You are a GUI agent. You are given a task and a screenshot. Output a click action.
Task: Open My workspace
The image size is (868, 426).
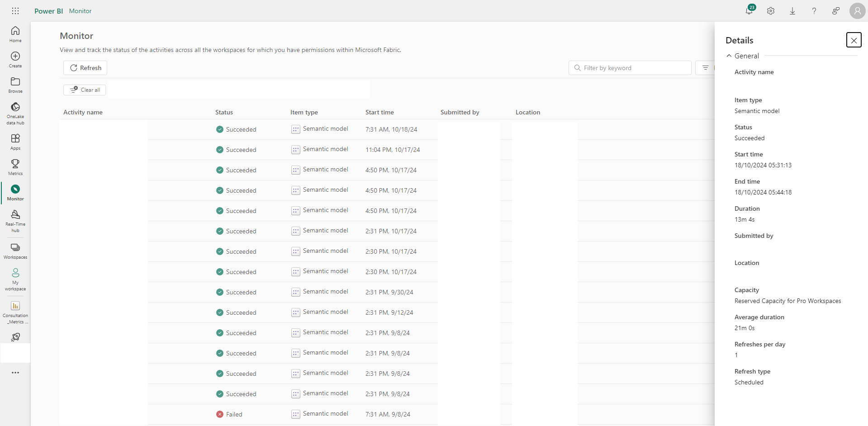[15, 279]
